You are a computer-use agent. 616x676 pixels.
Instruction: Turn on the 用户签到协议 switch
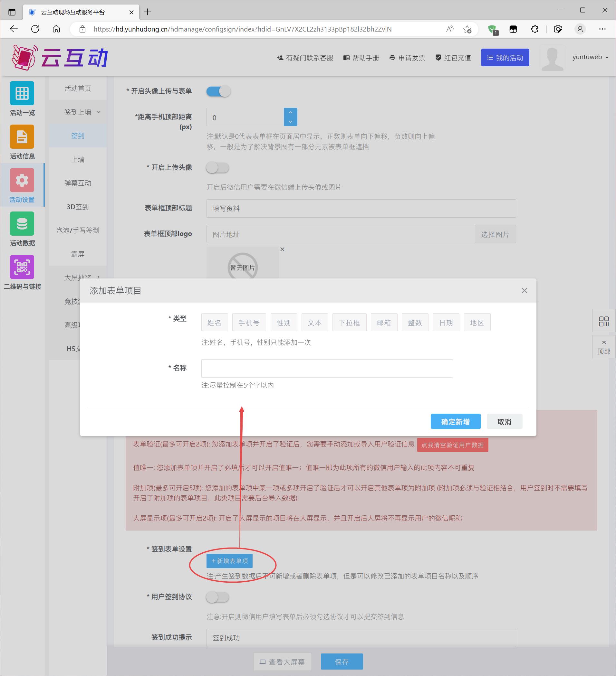coord(217,597)
